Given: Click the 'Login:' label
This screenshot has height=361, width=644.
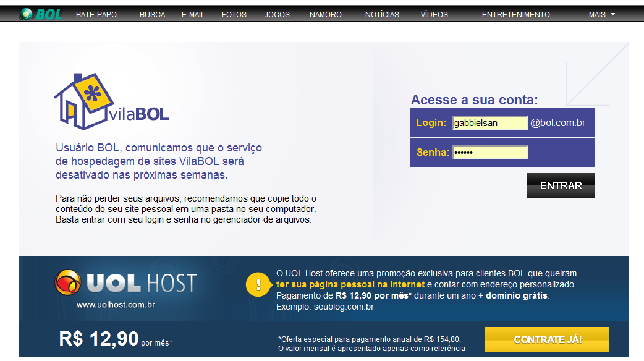Looking at the screenshot, I should pos(431,122).
